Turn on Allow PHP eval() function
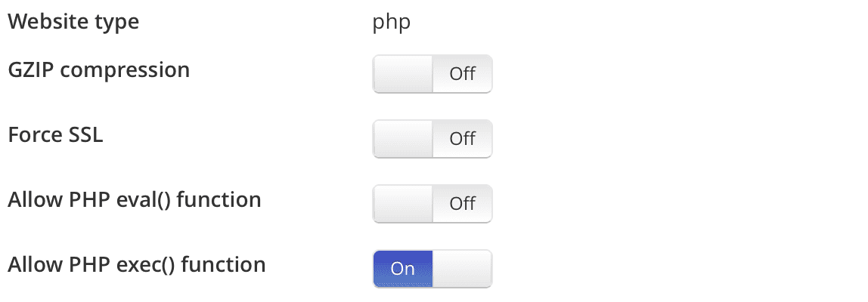Image resolution: width=868 pixels, height=302 pixels. point(432,204)
